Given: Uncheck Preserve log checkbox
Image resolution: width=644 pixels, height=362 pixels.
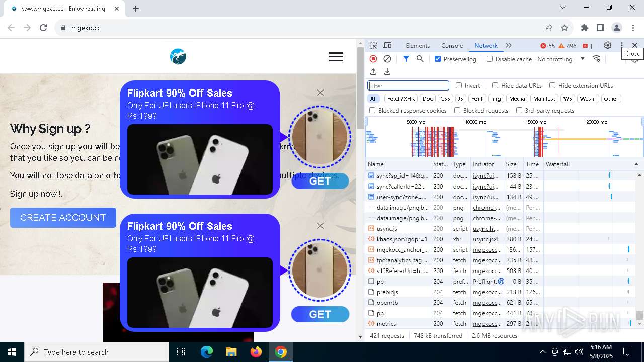Looking at the screenshot, I should (438, 59).
